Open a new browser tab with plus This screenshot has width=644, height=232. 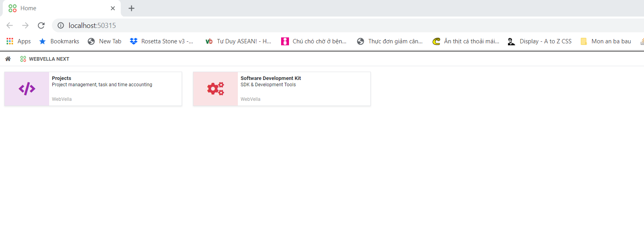[x=132, y=8]
